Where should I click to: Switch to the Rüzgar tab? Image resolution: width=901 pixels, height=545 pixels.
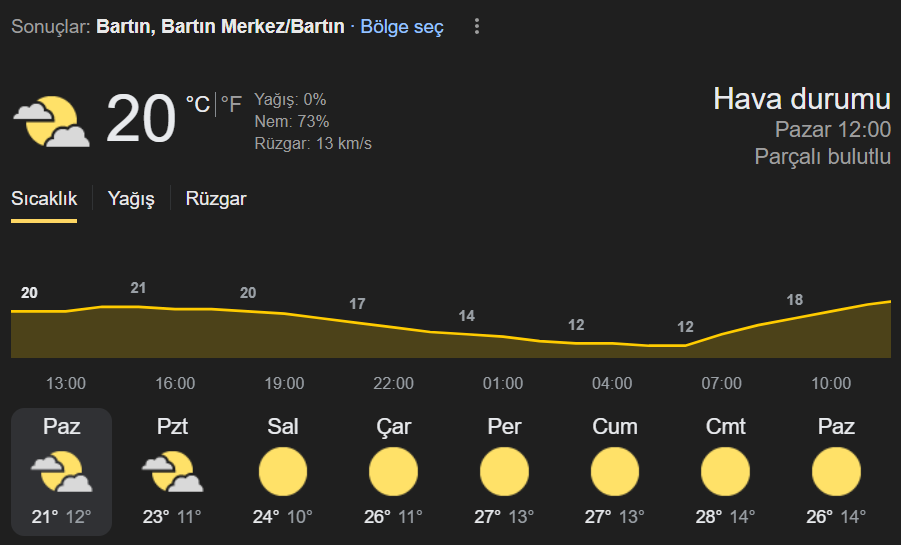click(215, 199)
